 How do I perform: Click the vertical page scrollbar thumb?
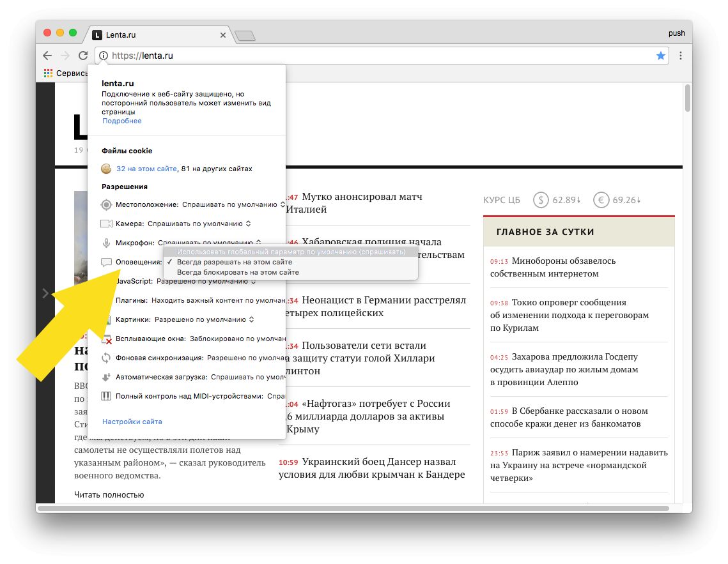click(688, 97)
